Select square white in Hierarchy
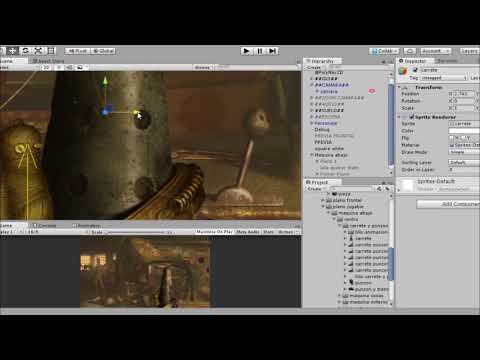480x360 pixels. point(329,148)
